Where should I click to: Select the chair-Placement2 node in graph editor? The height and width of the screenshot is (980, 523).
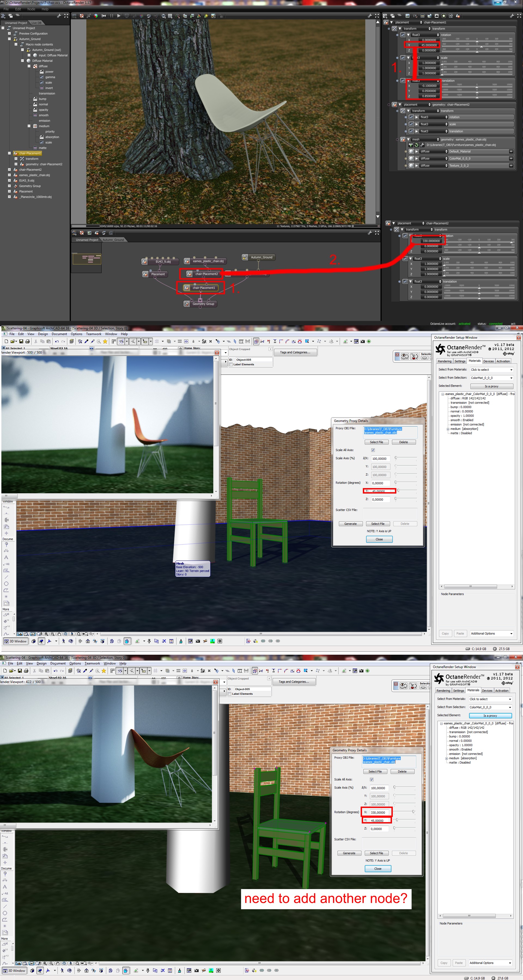(x=206, y=274)
